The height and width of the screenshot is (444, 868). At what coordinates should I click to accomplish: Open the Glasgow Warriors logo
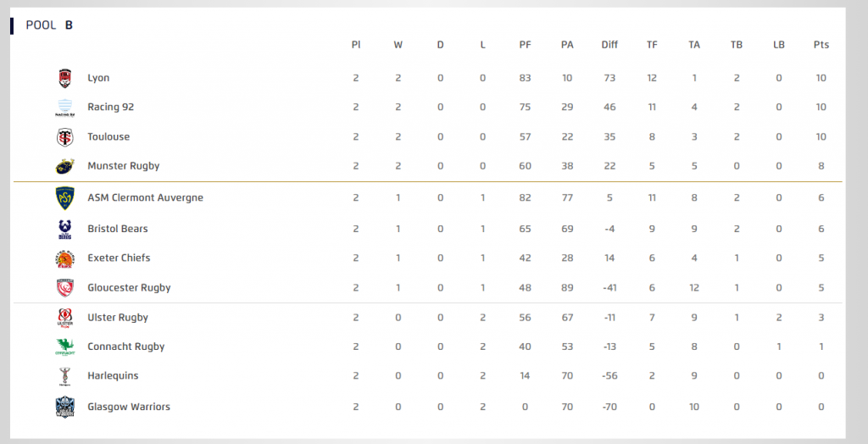64,408
